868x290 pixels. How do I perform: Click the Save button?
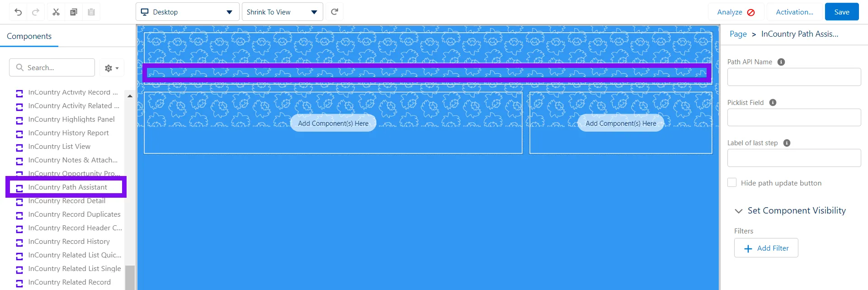pos(841,12)
